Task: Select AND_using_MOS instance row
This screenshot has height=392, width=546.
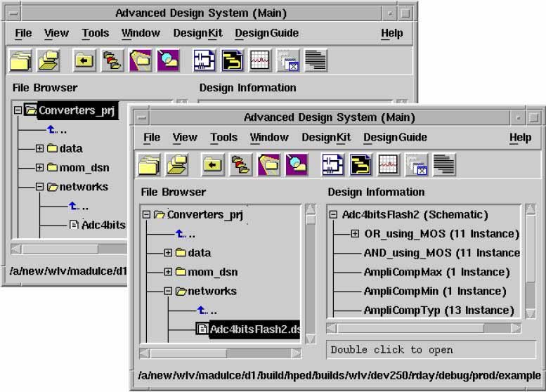Action: [442, 253]
